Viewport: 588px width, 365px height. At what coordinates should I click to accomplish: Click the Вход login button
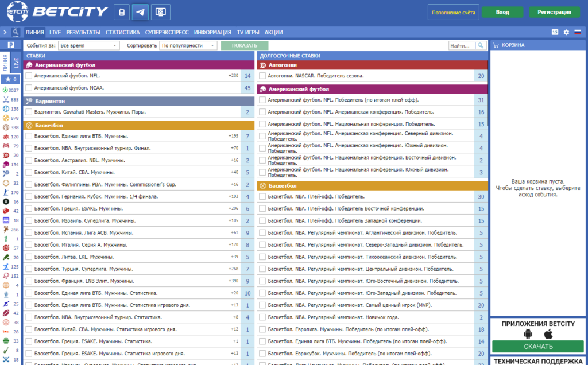click(502, 12)
